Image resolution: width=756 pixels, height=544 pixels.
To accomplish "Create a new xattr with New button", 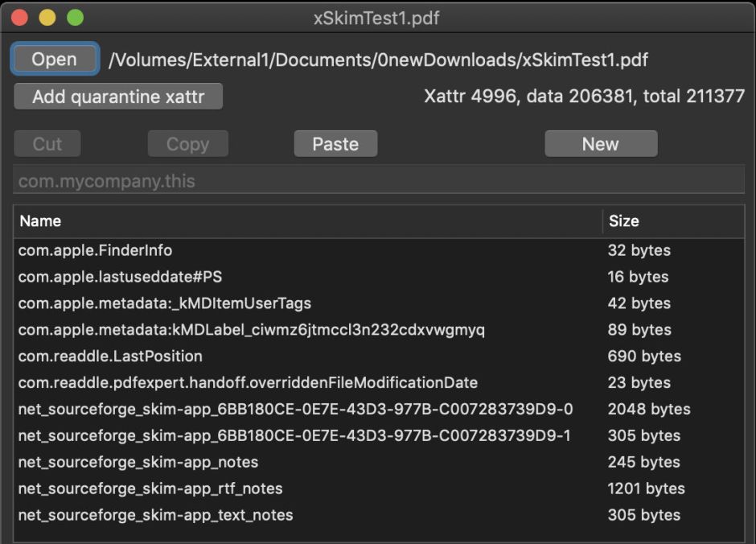I will pyautogui.click(x=601, y=144).
